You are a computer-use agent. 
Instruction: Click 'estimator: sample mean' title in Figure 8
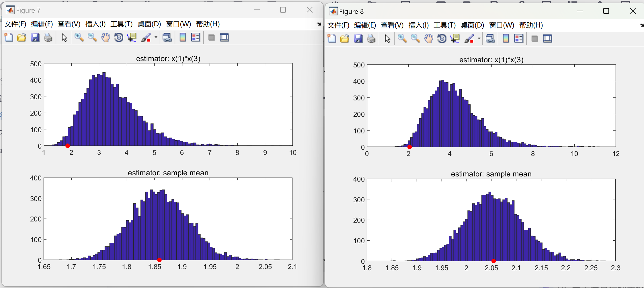point(491,174)
